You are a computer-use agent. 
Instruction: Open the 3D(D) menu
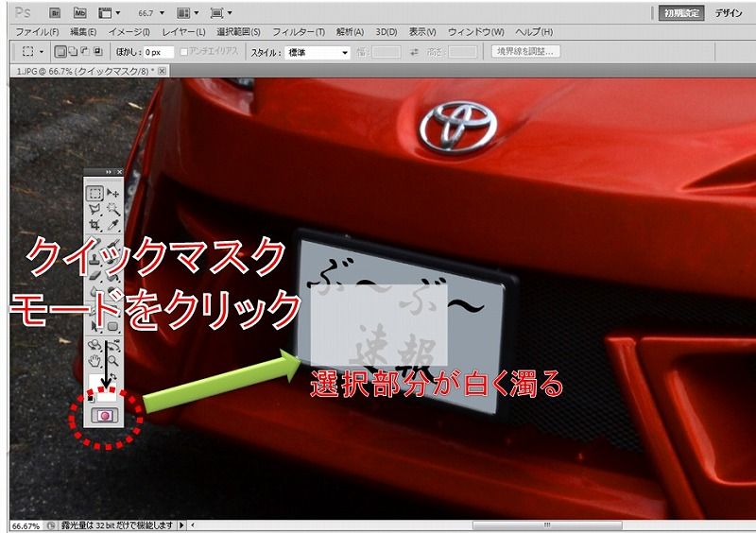(387, 32)
